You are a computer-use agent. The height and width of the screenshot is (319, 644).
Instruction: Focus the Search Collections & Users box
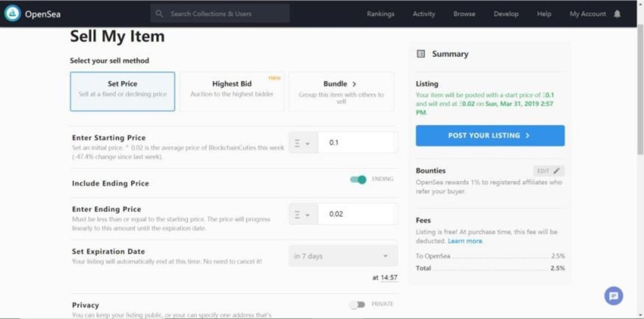[x=220, y=14]
